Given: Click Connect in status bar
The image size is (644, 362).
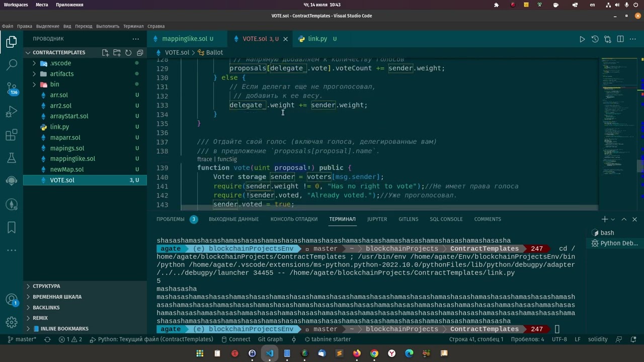Looking at the screenshot, I should 235,339.
